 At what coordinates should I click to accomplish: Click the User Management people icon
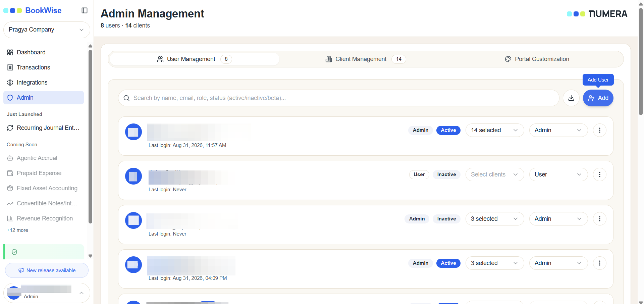pos(160,59)
